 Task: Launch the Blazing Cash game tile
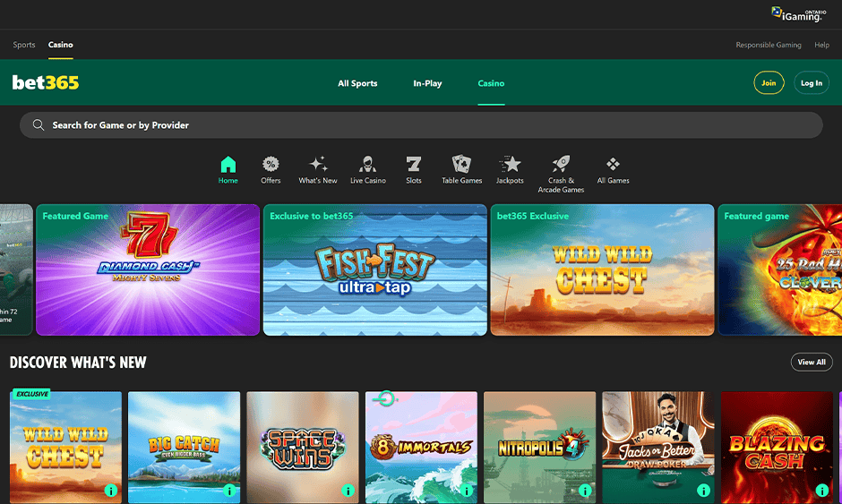point(777,447)
